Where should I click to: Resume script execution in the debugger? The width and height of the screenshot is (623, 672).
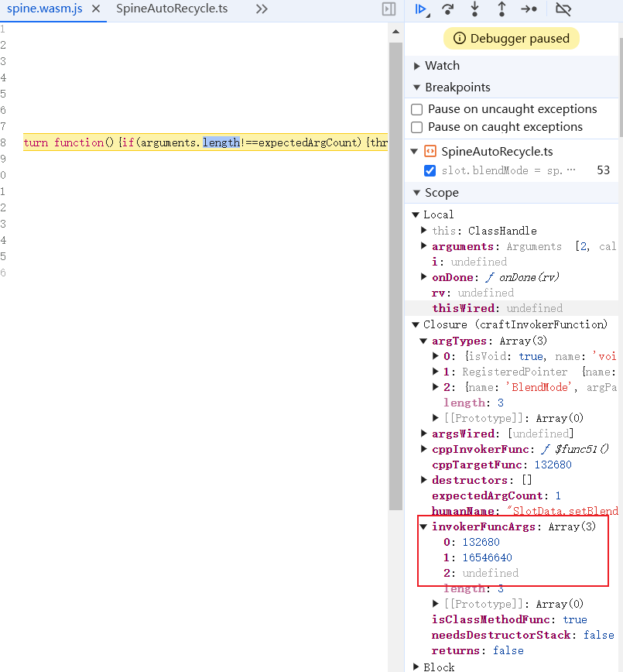[x=420, y=9]
